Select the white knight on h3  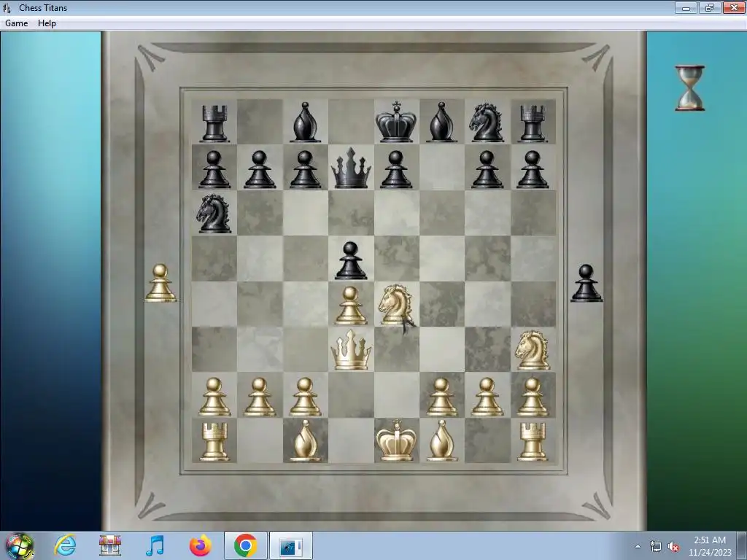(532, 350)
